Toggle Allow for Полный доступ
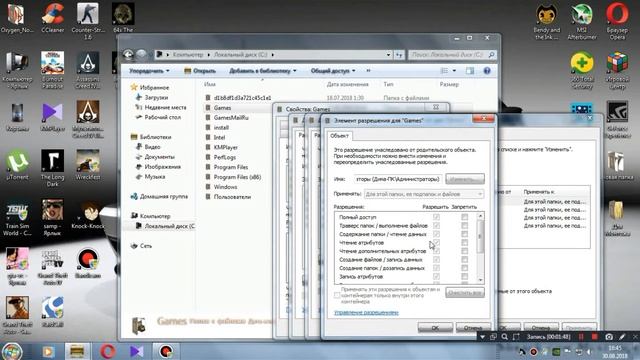Image resolution: width=640 pixels, height=360 pixels. click(x=436, y=217)
